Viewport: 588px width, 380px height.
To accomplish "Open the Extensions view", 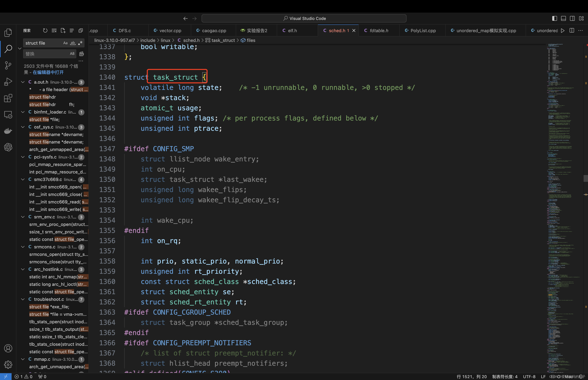I will [8, 98].
